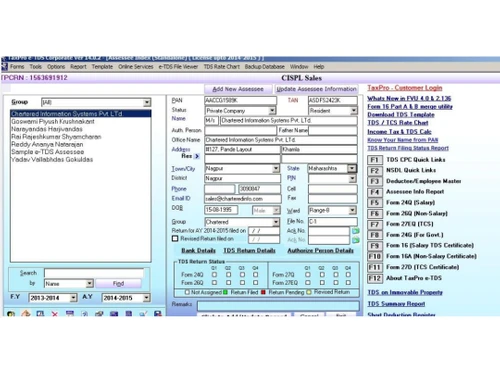Open the Know Your Name from PAN link
This screenshot has width=500, height=375.
[x=403, y=140]
